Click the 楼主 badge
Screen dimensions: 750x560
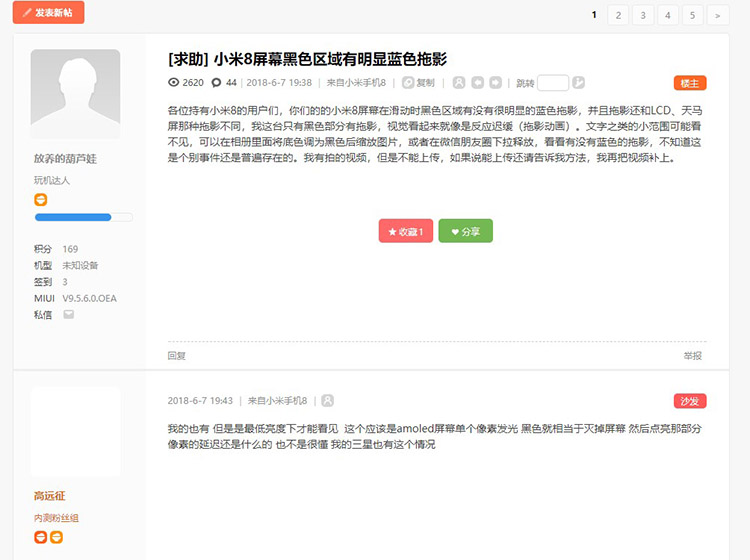tap(690, 83)
